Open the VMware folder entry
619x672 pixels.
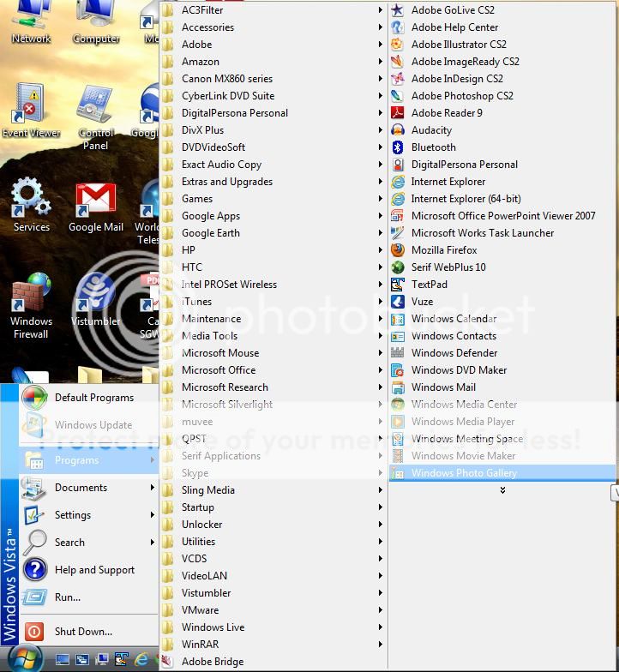point(273,610)
